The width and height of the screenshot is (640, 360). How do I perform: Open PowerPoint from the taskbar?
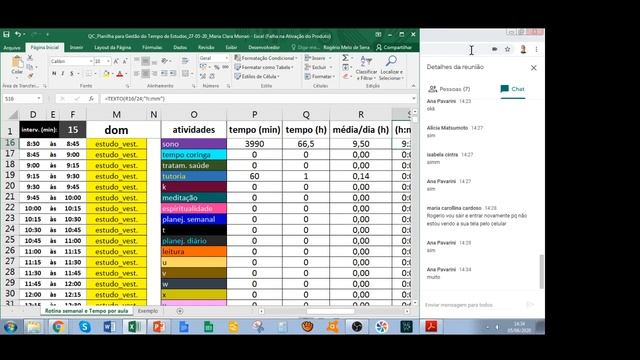(158, 327)
